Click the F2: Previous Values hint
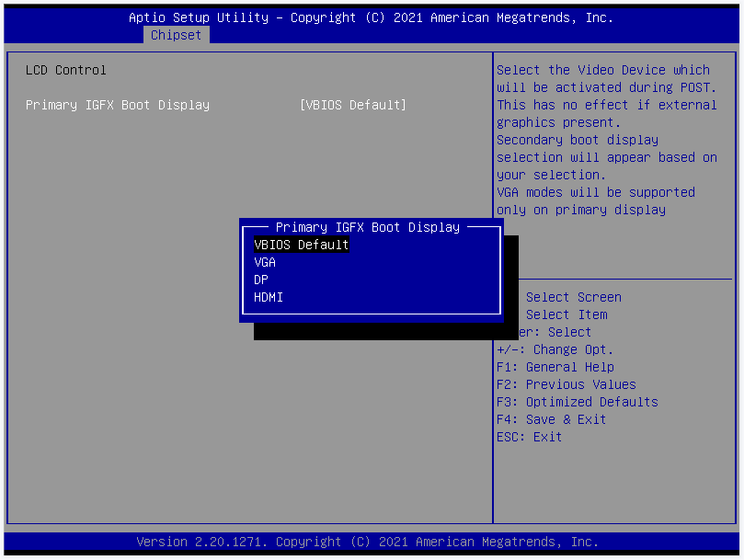The height and width of the screenshot is (560, 744). click(x=566, y=384)
